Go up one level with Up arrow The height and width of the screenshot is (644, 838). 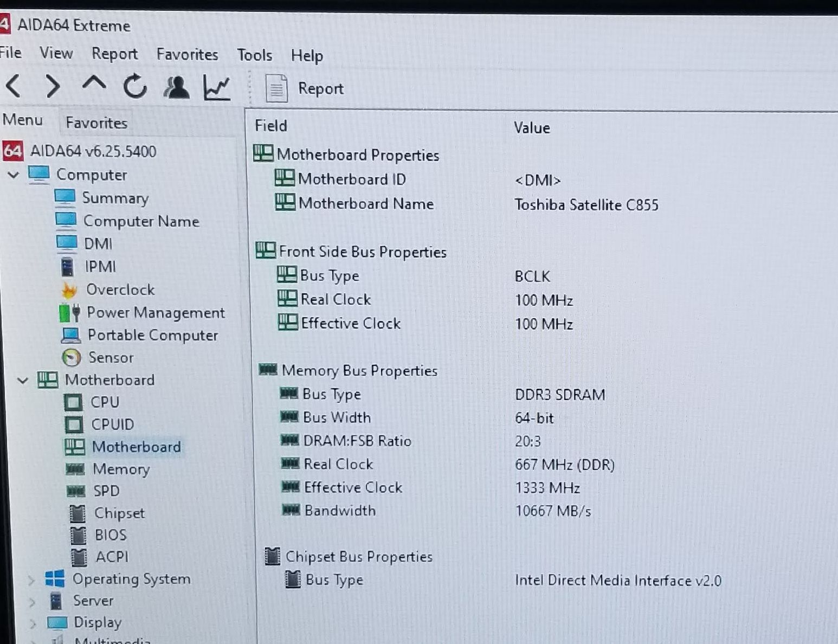94,85
